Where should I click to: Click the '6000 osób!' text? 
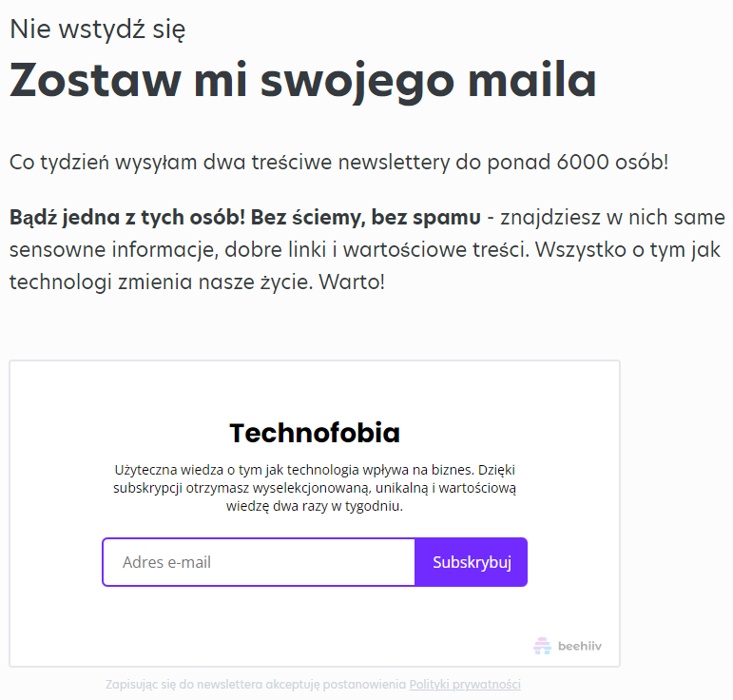[612, 163]
